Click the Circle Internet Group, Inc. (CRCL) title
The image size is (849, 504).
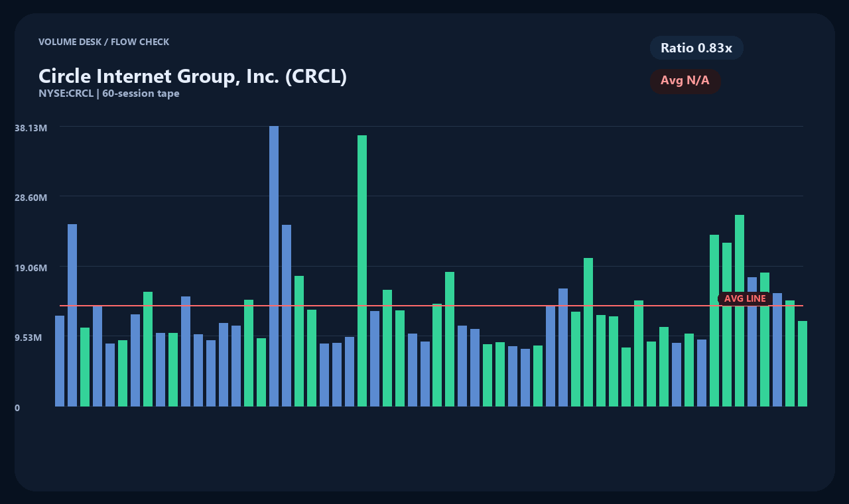coord(192,76)
